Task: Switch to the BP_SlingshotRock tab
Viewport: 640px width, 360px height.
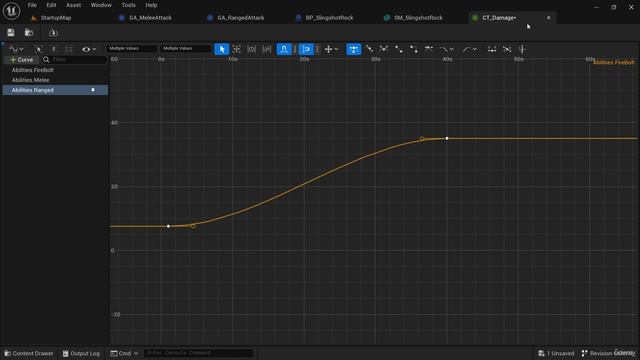Action: pyautogui.click(x=329, y=18)
